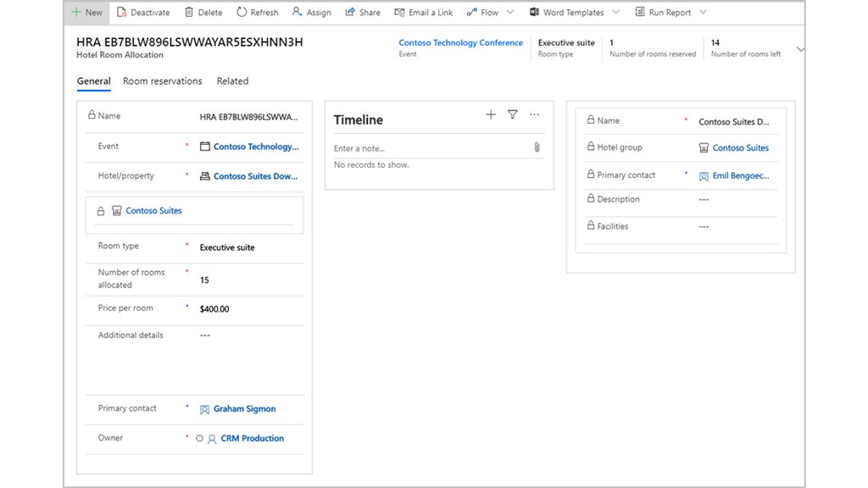Open the CRM Production owner link
868x488 pixels.
(x=253, y=438)
